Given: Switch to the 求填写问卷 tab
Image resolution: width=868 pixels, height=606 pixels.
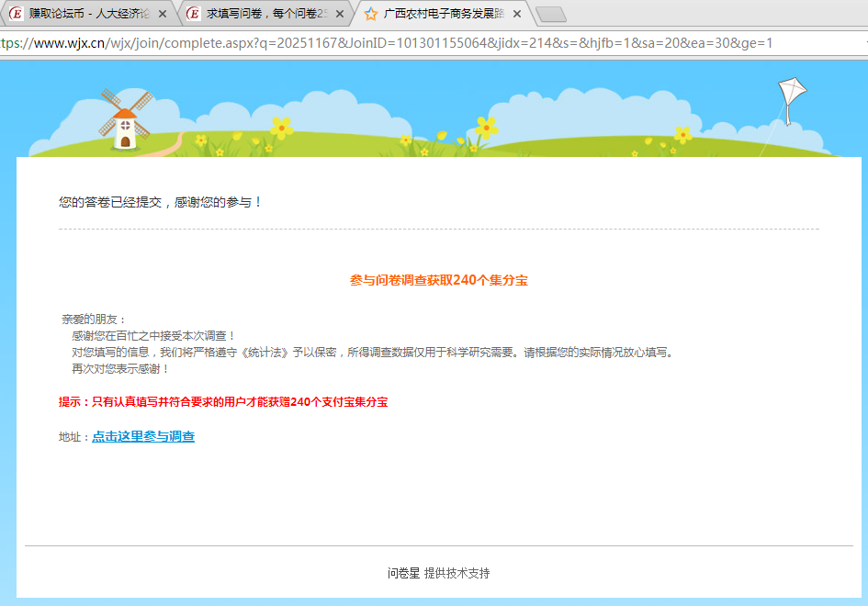Looking at the screenshot, I should pos(266,13).
